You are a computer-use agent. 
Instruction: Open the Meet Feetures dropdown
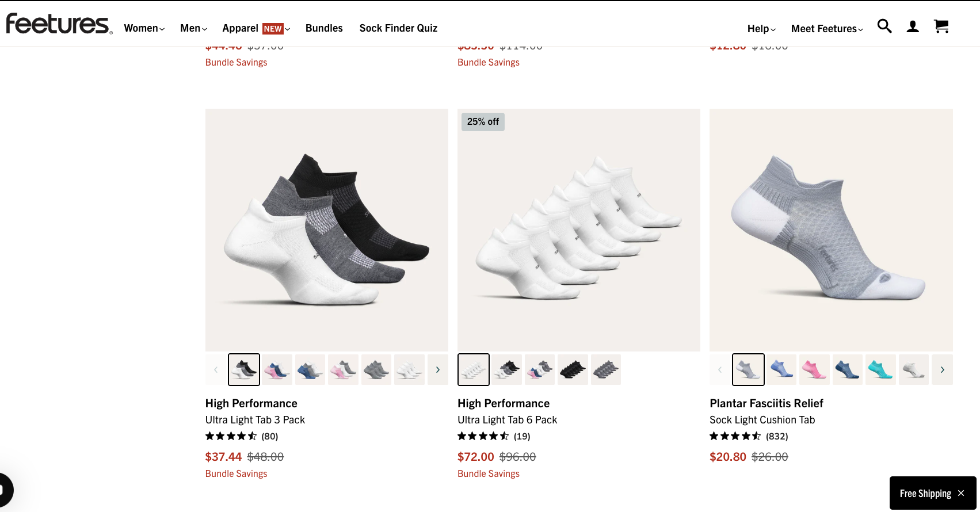coord(827,29)
